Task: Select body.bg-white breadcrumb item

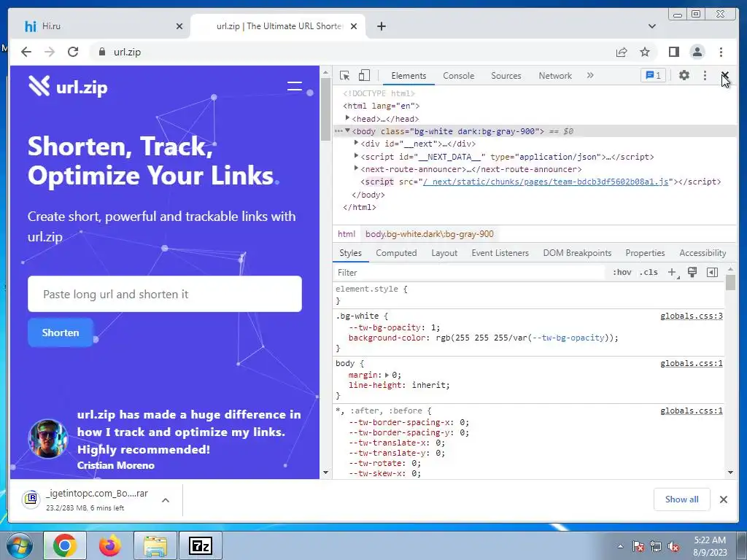Action: click(x=429, y=234)
